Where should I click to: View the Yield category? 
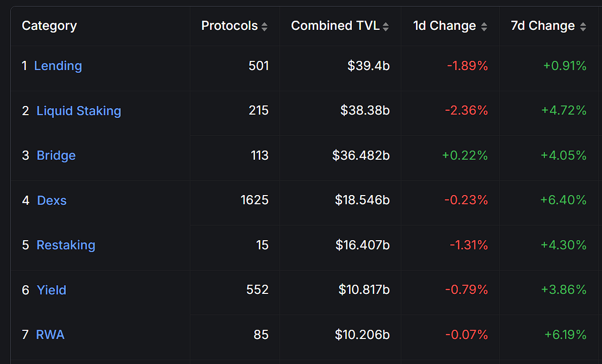(x=52, y=290)
